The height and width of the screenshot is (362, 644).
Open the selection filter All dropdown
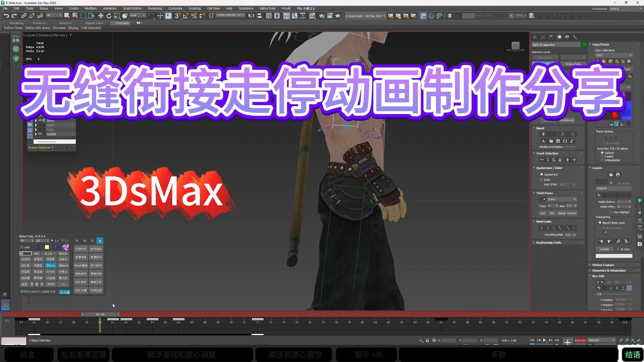(54, 15)
